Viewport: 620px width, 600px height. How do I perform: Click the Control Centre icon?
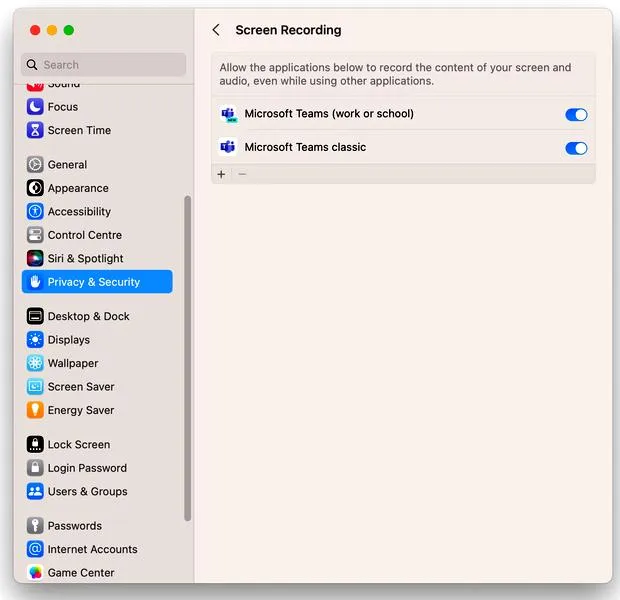click(35, 235)
